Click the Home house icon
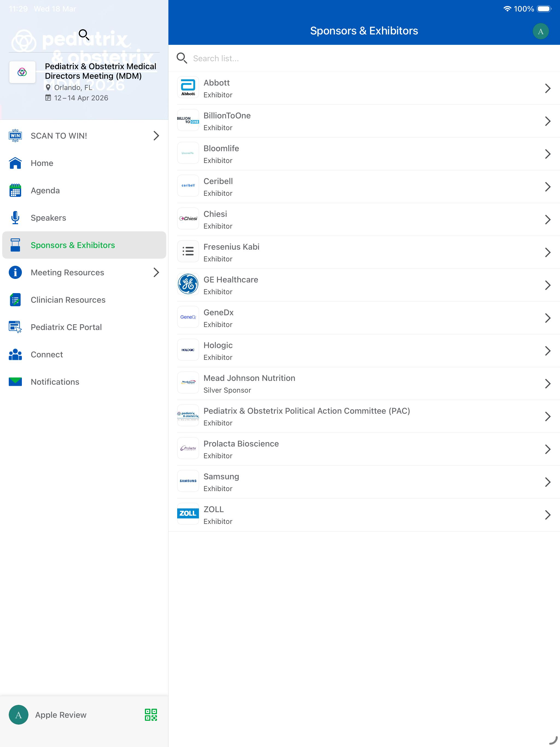This screenshot has height=747, width=560. coord(15,163)
